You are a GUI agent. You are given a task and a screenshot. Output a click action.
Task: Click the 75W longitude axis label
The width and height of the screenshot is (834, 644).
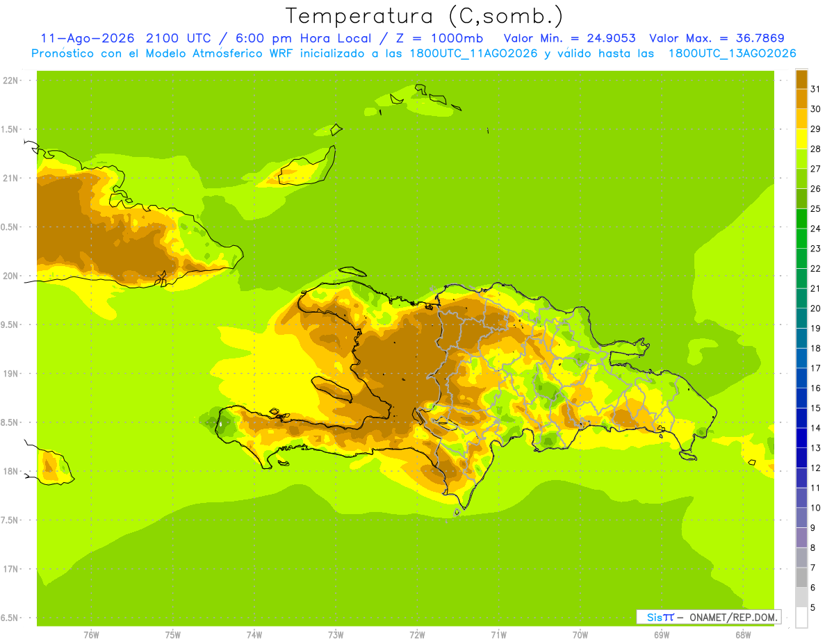pyautogui.click(x=173, y=635)
